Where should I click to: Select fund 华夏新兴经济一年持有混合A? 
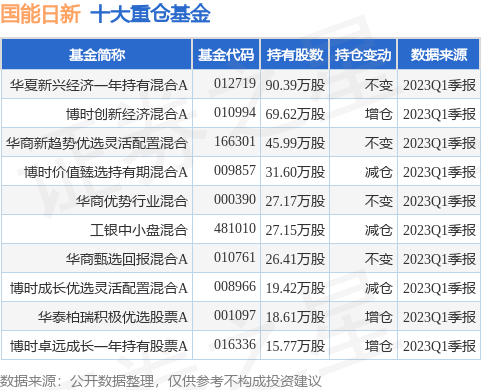(x=98, y=85)
